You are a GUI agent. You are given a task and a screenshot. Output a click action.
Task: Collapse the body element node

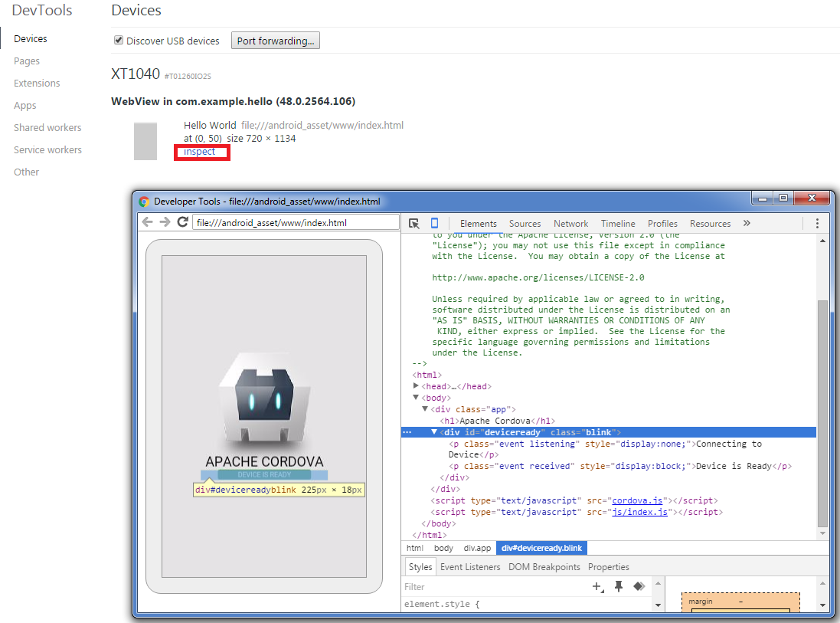(x=416, y=397)
